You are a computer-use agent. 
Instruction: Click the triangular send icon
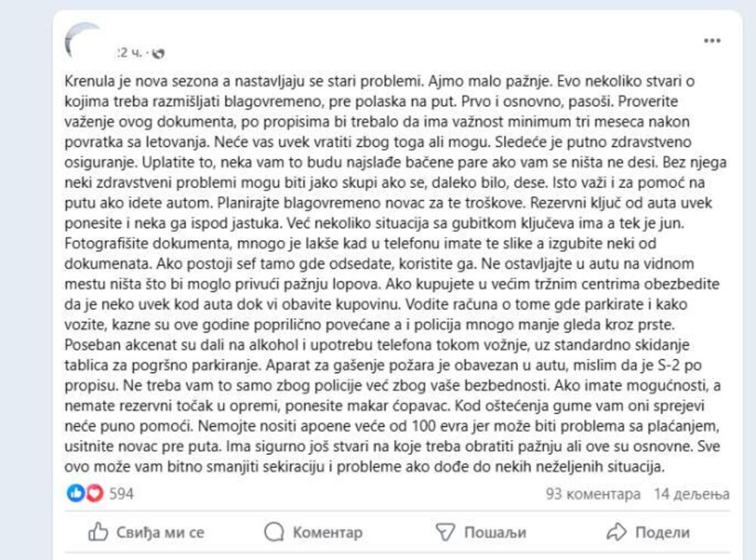446,532
